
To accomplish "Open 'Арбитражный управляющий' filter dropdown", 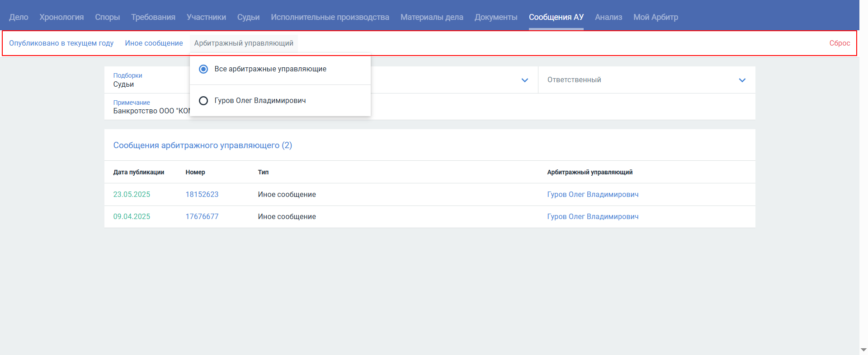I will [244, 43].
